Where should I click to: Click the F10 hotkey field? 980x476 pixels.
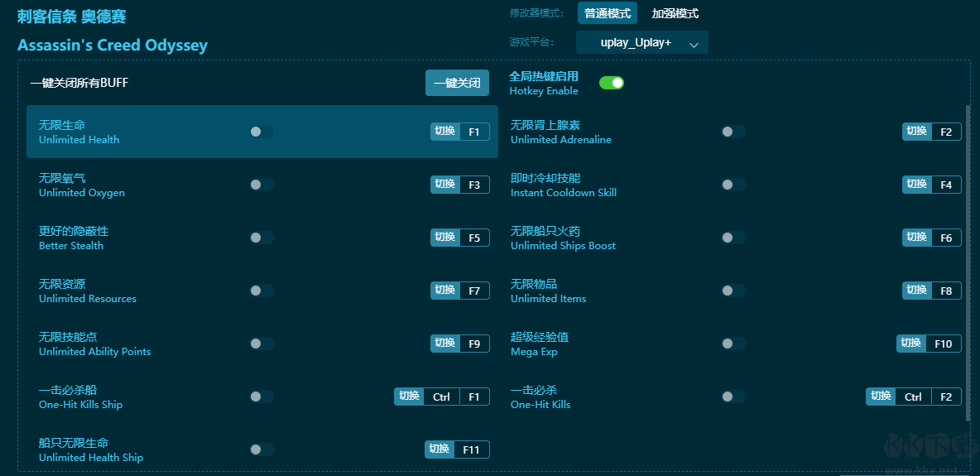pos(944,344)
